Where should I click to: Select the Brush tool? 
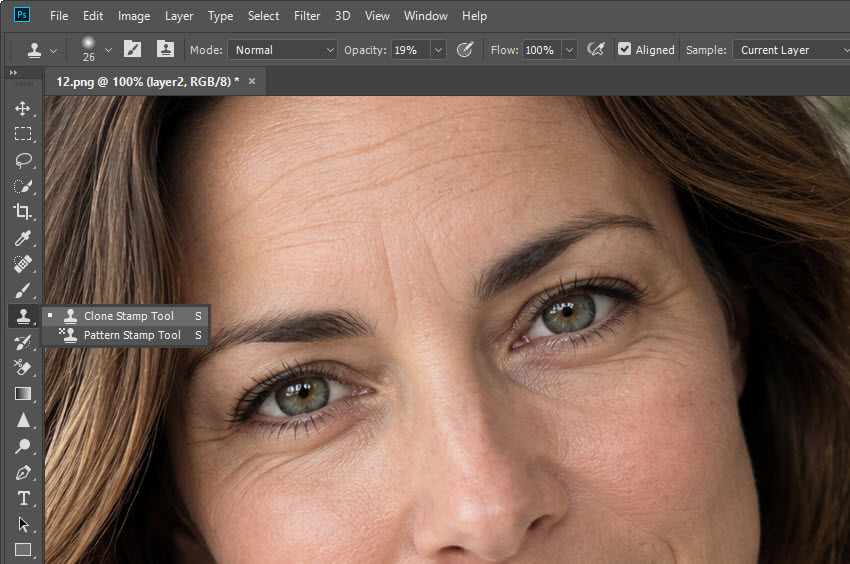(x=22, y=290)
